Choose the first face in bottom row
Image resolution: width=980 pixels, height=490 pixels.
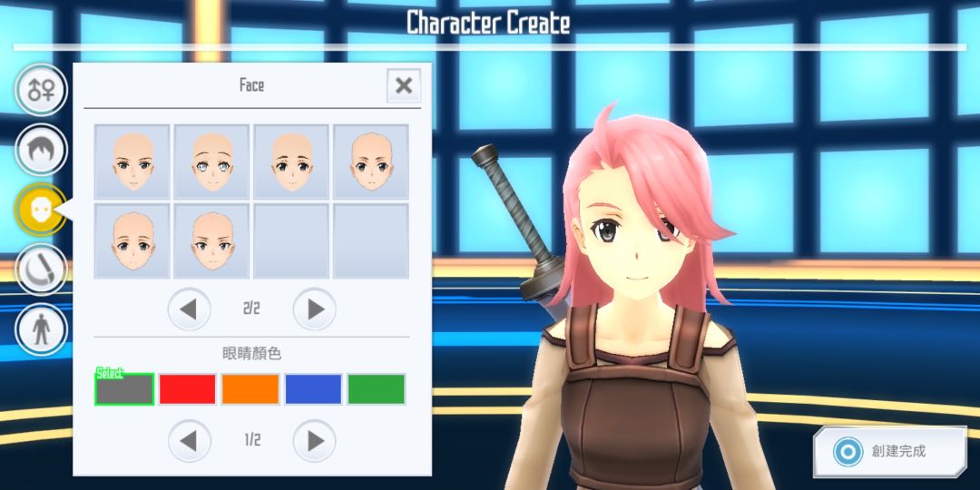132,240
